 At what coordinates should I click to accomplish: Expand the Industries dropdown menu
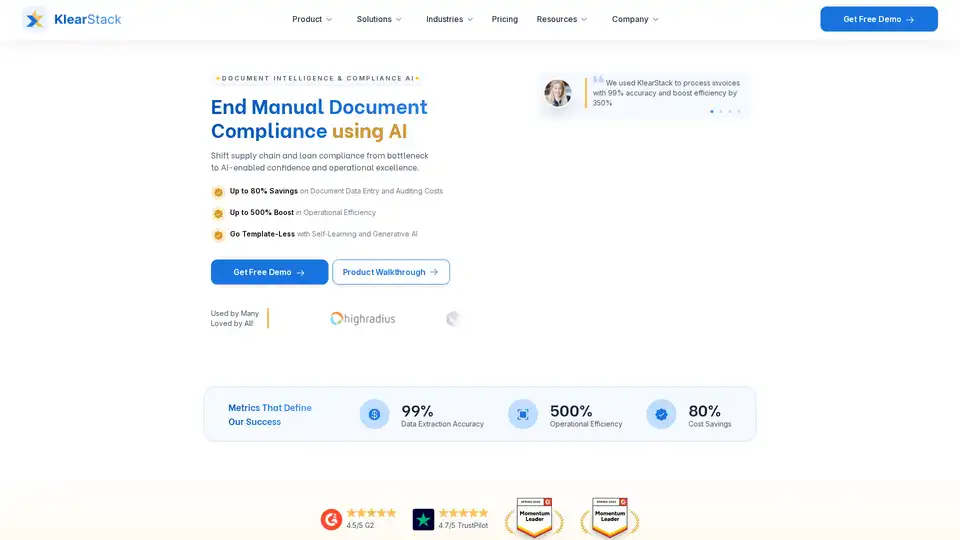tap(449, 19)
